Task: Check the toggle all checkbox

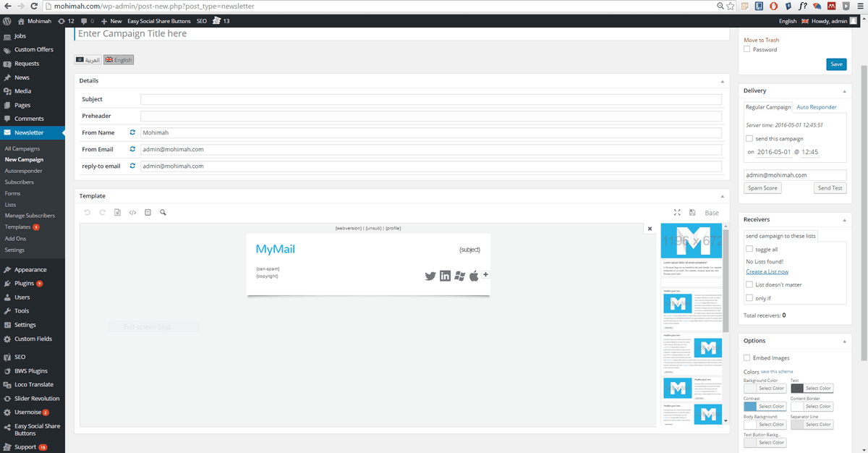Action: 749,249
